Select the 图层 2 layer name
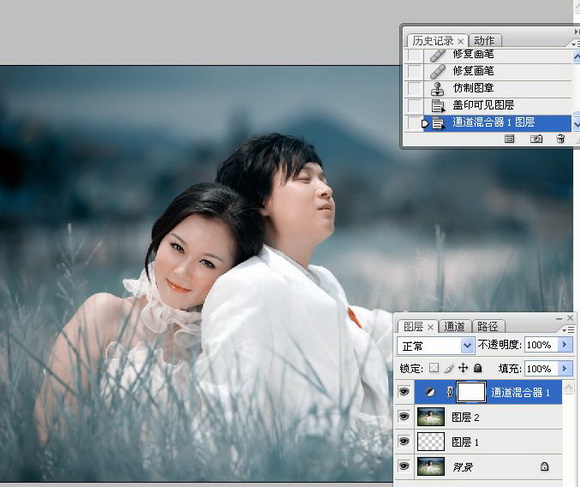Image resolution: width=580 pixels, height=487 pixels. tap(465, 418)
